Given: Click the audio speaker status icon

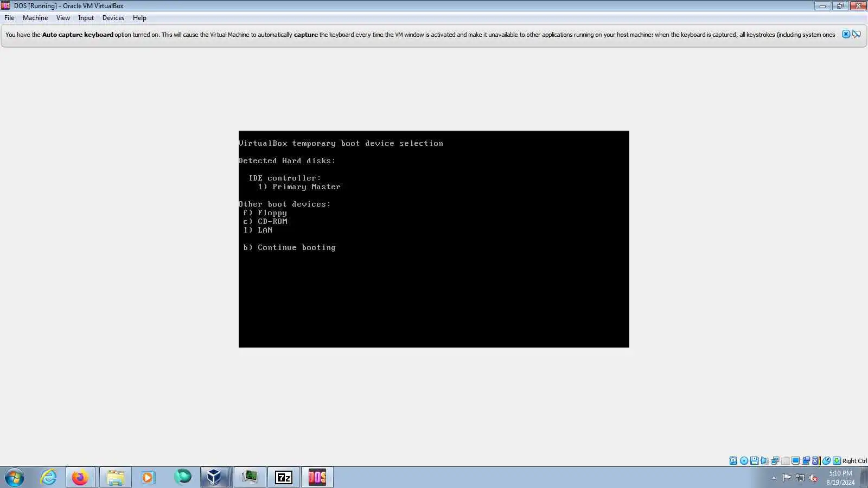Looking at the screenshot, I should pyautogui.click(x=764, y=461).
